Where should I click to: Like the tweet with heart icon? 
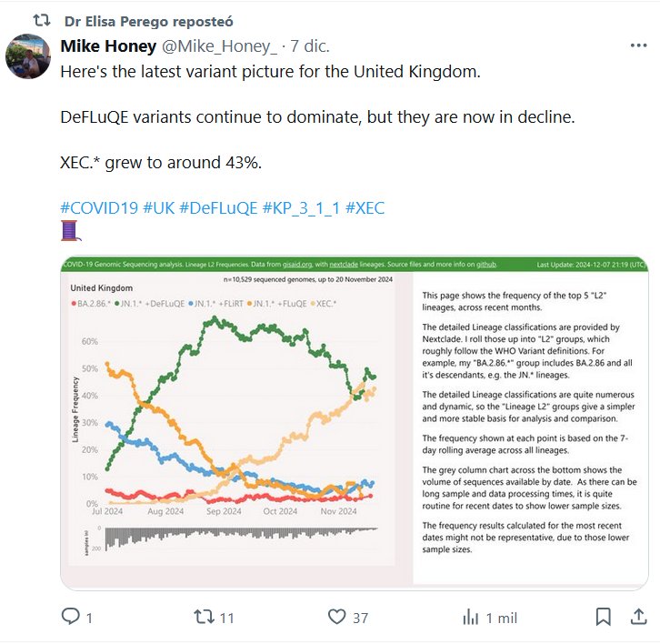pos(337,617)
